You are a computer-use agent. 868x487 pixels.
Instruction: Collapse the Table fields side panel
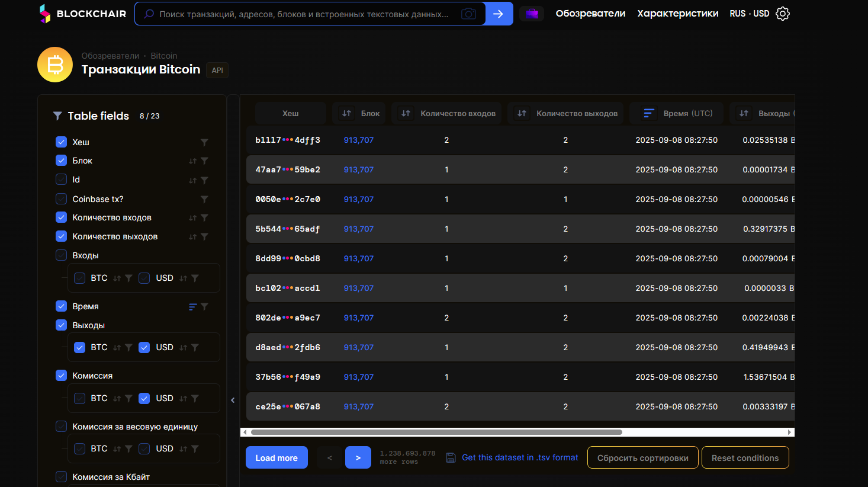(x=233, y=400)
